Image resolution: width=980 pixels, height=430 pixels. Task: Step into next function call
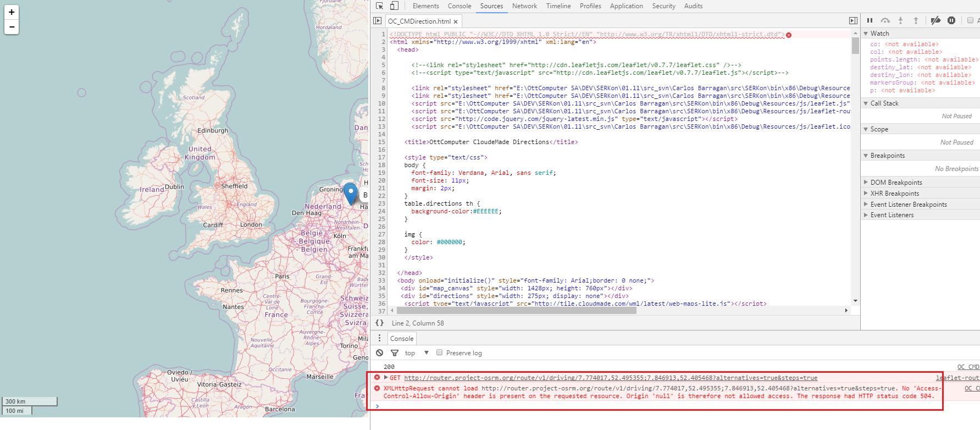click(x=900, y=21)
